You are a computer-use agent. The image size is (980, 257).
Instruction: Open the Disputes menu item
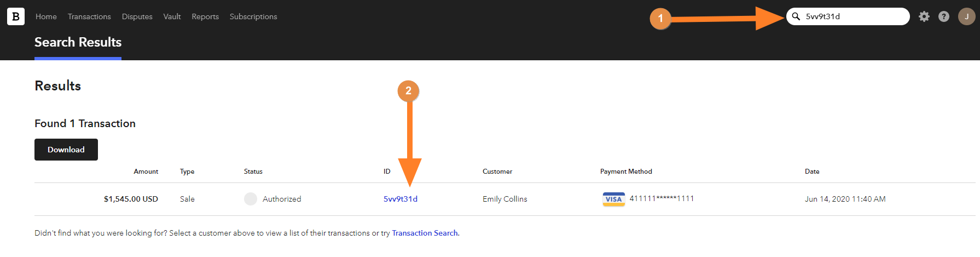coord(137,16)
